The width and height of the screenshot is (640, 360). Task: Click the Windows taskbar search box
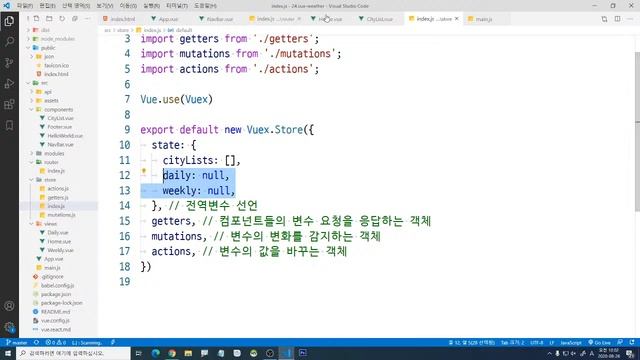[x=74, y=353]
